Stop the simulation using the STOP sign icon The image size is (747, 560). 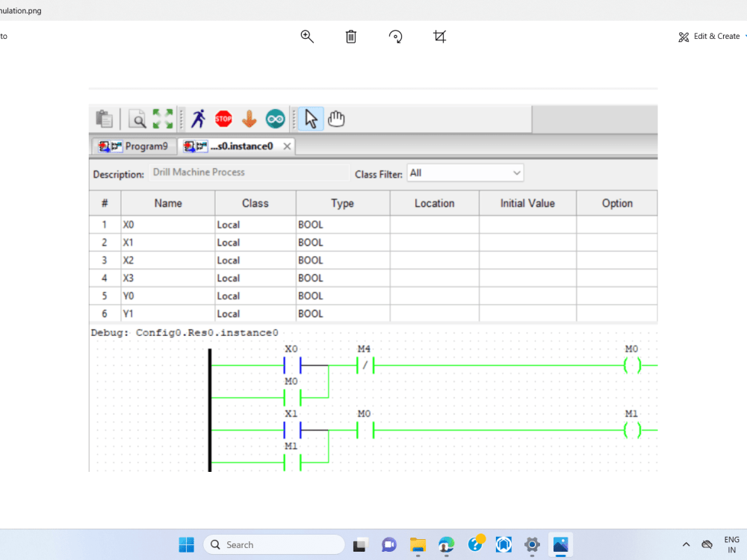(x=223, y=118)
